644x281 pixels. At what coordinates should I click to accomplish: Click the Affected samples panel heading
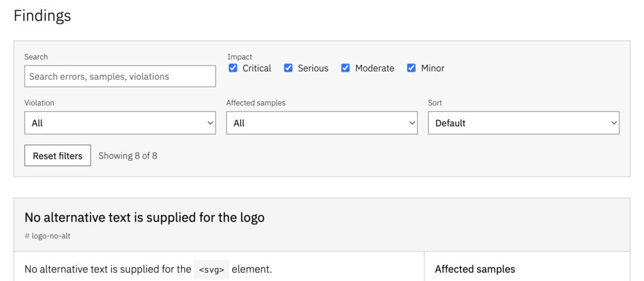tap(475, 270)
